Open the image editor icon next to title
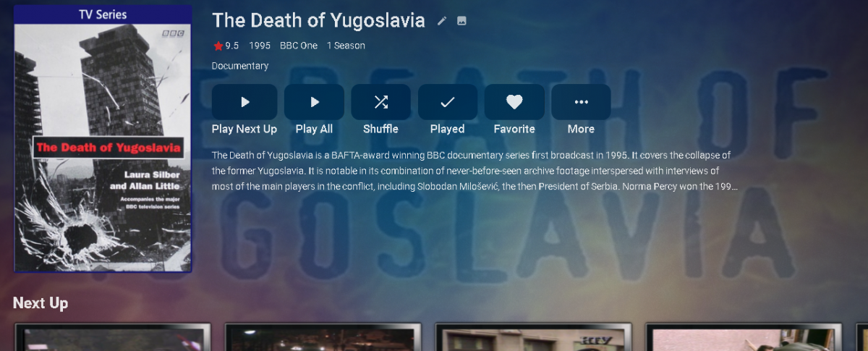This screenshot has height=351, width=868. coord(461,21)
